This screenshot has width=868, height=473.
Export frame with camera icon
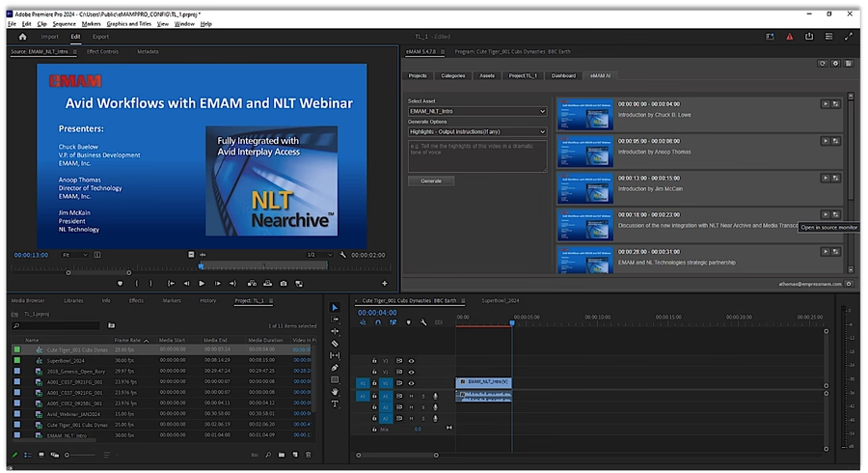coord(284,284)
